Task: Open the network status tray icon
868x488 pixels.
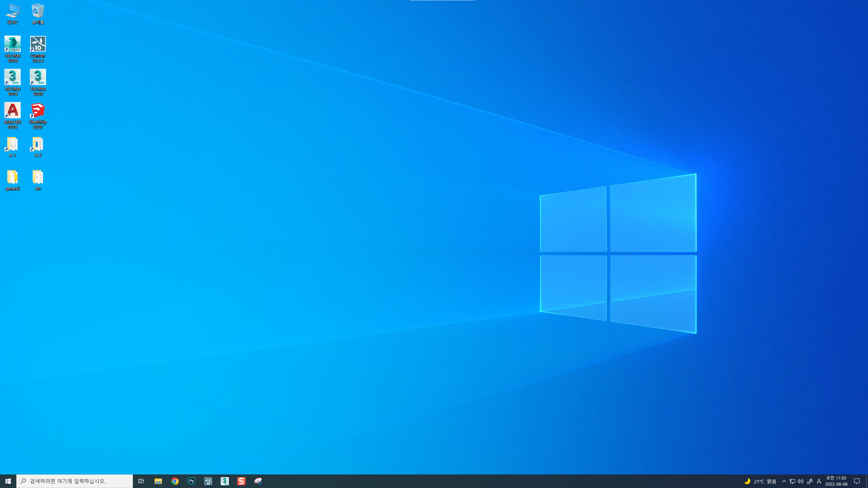Action: (x=792, y=481)
